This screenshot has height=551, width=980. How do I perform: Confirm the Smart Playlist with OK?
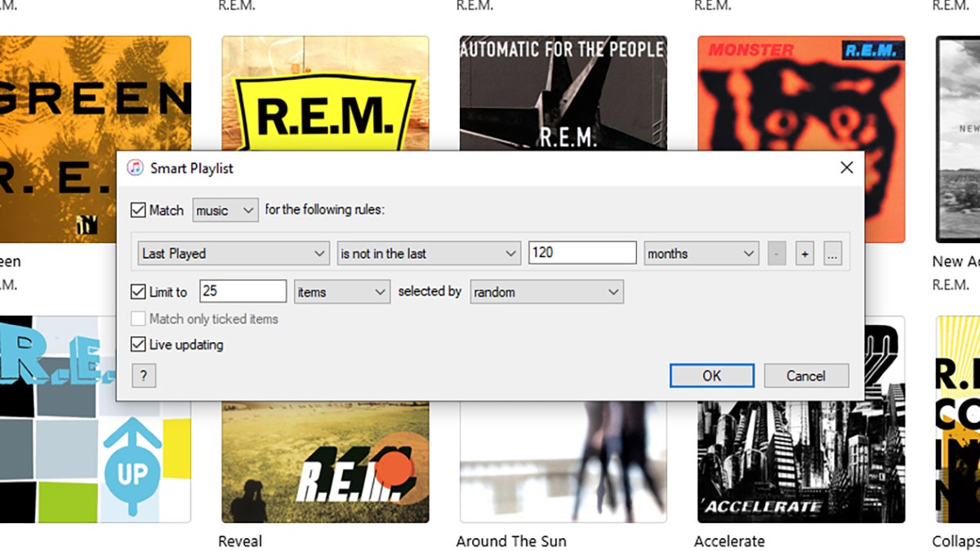[x=711, y=375]
